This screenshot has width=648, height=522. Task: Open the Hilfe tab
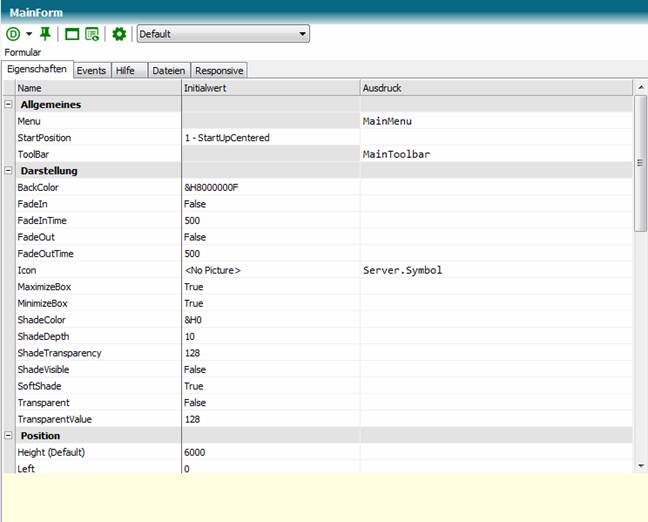125,71
